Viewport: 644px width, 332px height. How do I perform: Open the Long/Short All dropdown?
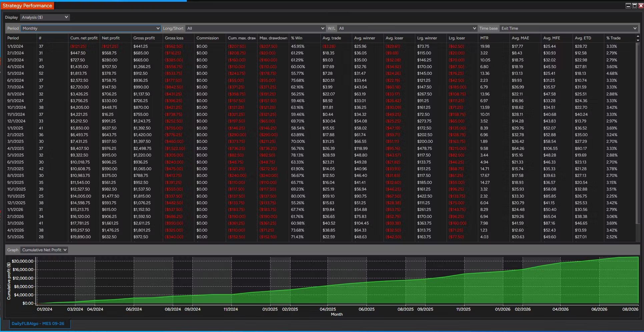point(255,28)
